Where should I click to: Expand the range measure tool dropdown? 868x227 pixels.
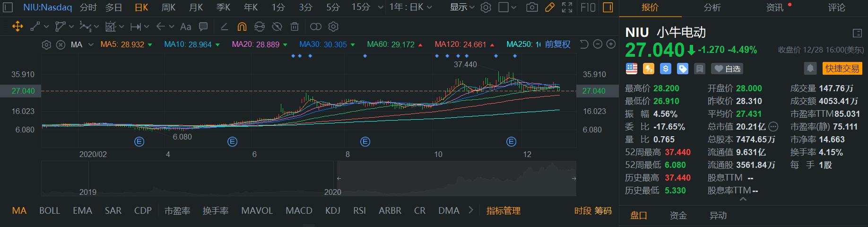click(x=146, y=27)
